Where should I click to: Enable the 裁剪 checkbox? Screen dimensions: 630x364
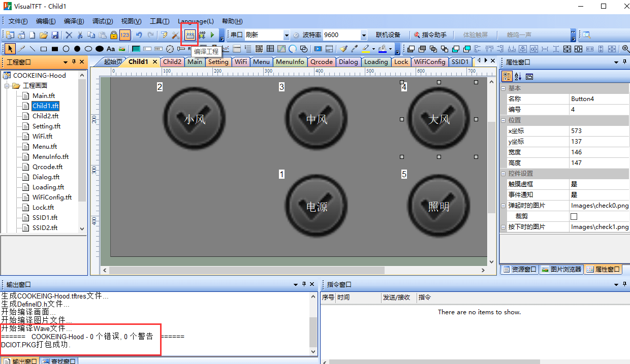[574, 216]
